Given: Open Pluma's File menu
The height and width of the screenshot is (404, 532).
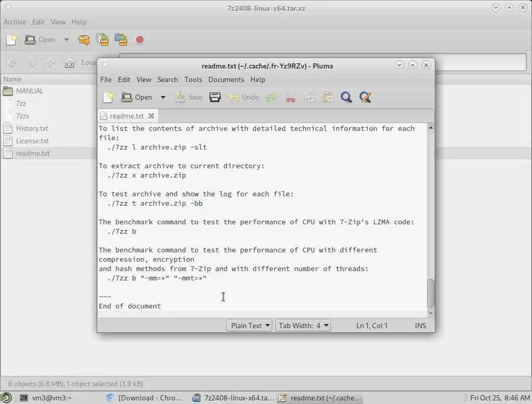Looking at the screenshot, I should click(x=106, y=80).
